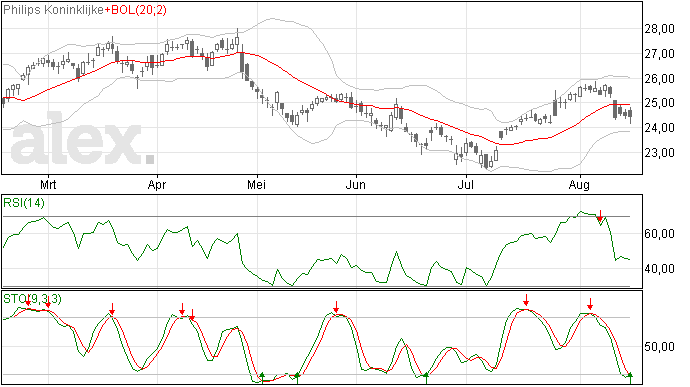Click the August red sell arrow in STO panel
This screenshot has height=387, width=690.
click(590, 304)
